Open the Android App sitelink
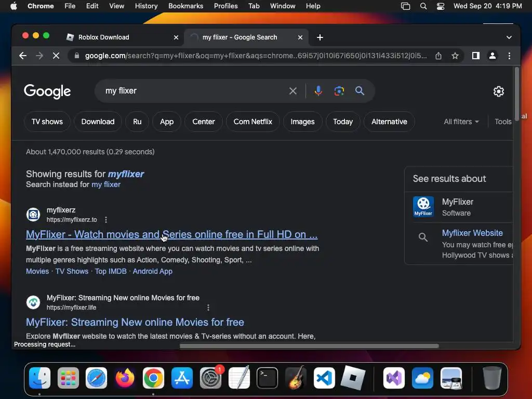Image resolution: width=532 pixels, height=399 pixels. (x=152, y=271)
